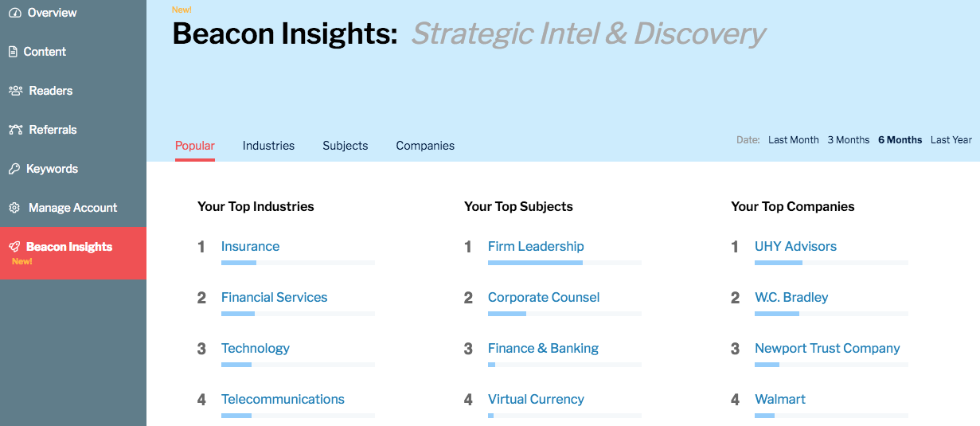Switch to the Industries tab
980x426 pixels.
(x=268, y=146)
